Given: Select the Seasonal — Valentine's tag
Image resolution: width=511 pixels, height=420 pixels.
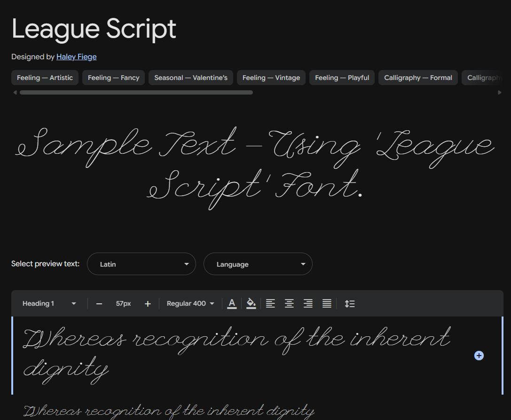Looking at the screenshot, I should (191, 78).
